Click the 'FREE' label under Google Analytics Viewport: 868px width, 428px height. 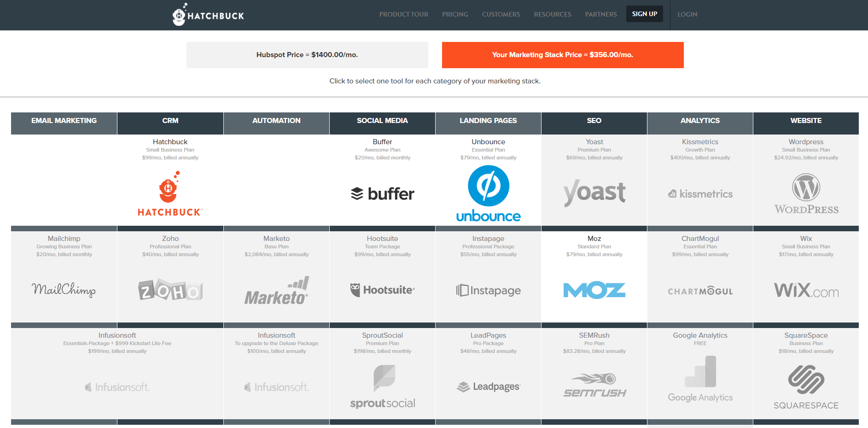(700, 343)
